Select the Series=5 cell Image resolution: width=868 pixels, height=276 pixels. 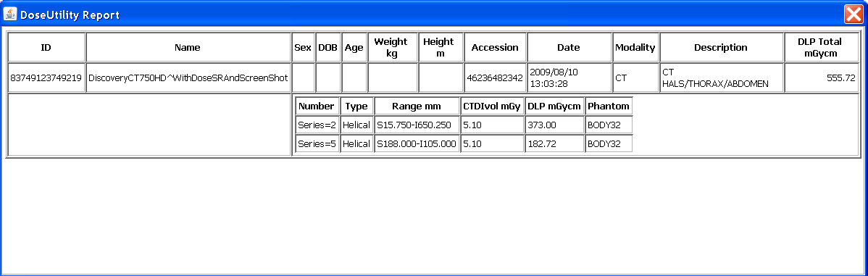[x=317, y=144]
